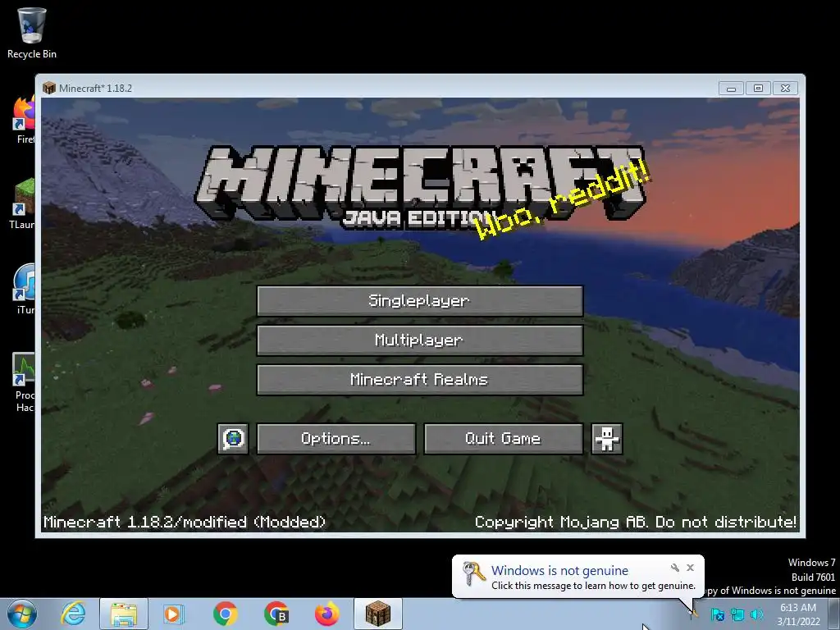The height and width of the screenshot is (630, 840).
Task: Close the Minecraft window
Action: tap(785, 89)
